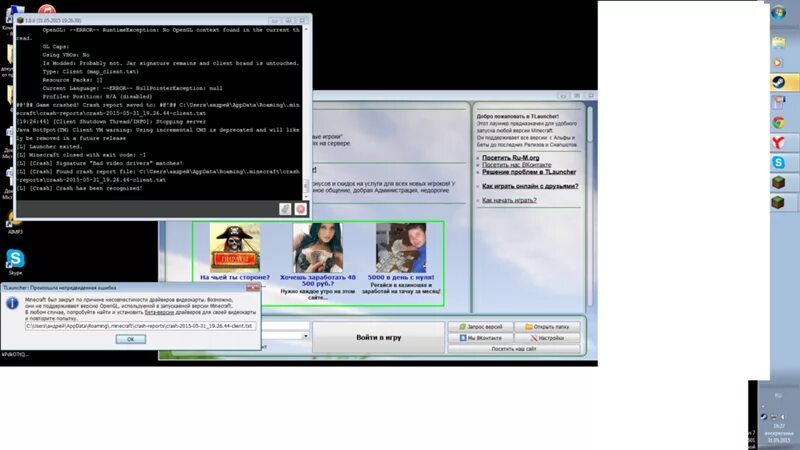Open Настройки in TLauncher
The height and width of the screenshot is (450, 800).
point(547,338)
